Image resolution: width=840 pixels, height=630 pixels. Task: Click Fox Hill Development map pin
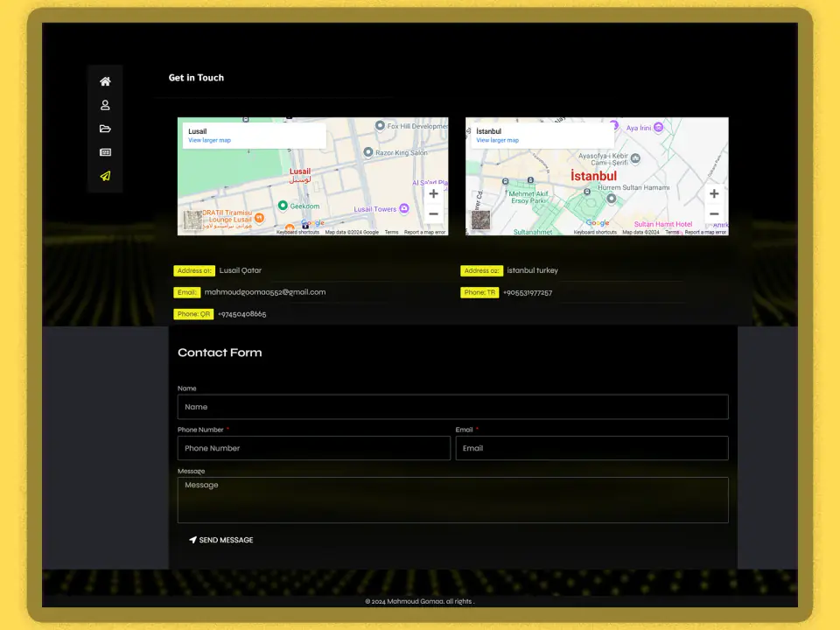[380, 125]
